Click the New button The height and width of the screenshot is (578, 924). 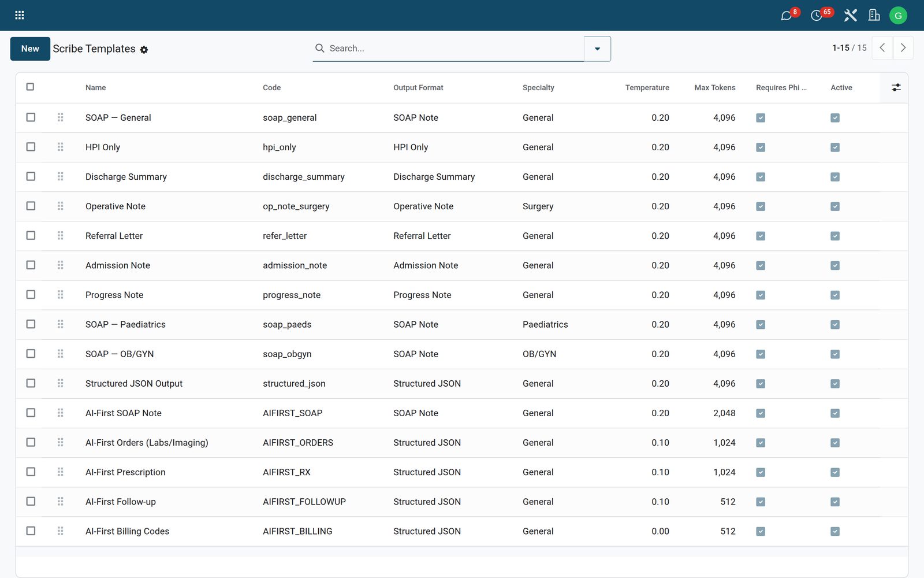[x=30, y=49]
